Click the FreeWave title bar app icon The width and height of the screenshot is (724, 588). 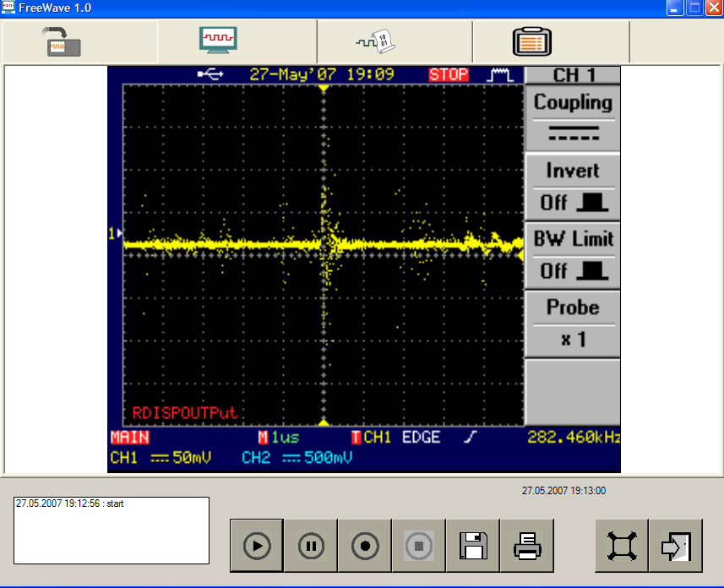pyautogui.click(x=8, y=8)
